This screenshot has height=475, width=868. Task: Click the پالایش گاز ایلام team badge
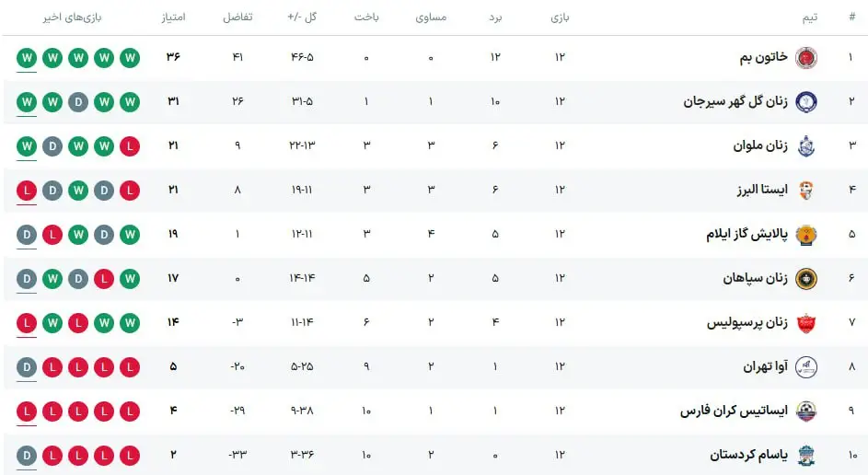805,234
